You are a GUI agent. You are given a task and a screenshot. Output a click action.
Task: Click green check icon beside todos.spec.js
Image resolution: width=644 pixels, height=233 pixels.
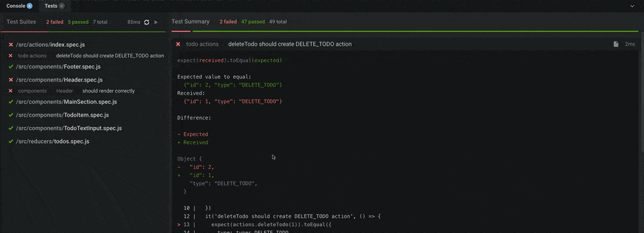(11, 141)
